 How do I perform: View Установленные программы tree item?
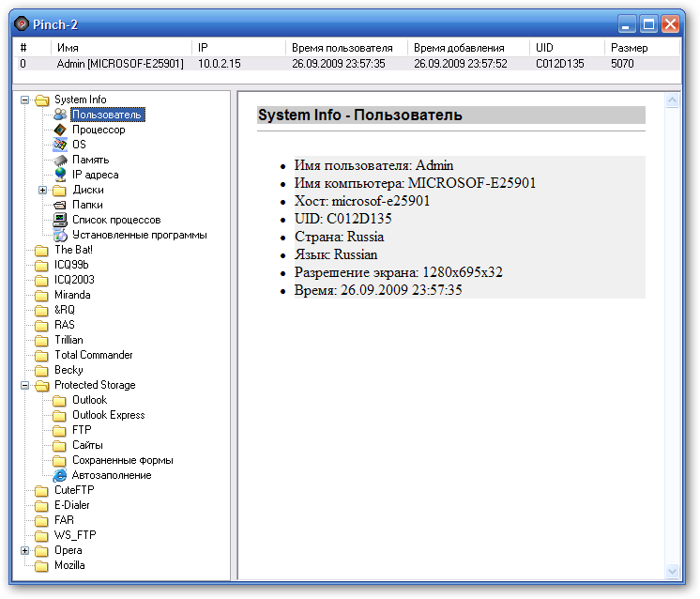[x=139, y=235]
